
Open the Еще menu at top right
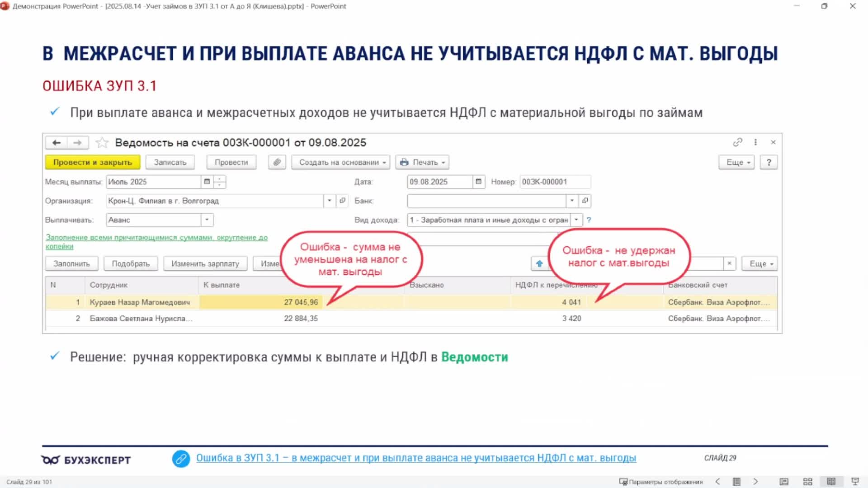pos(736,162)
